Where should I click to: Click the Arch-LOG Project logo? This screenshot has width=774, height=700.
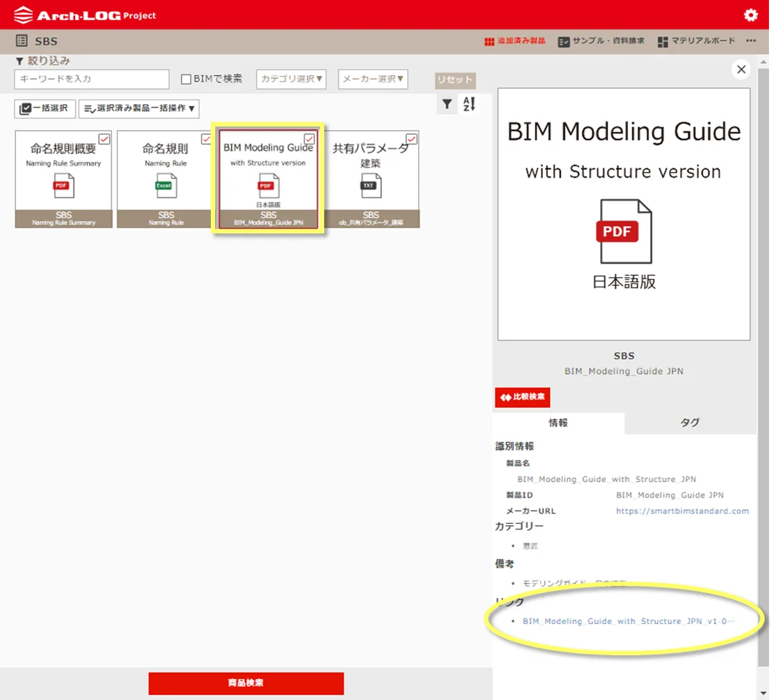pyautogui.click(x=84, y=15)
